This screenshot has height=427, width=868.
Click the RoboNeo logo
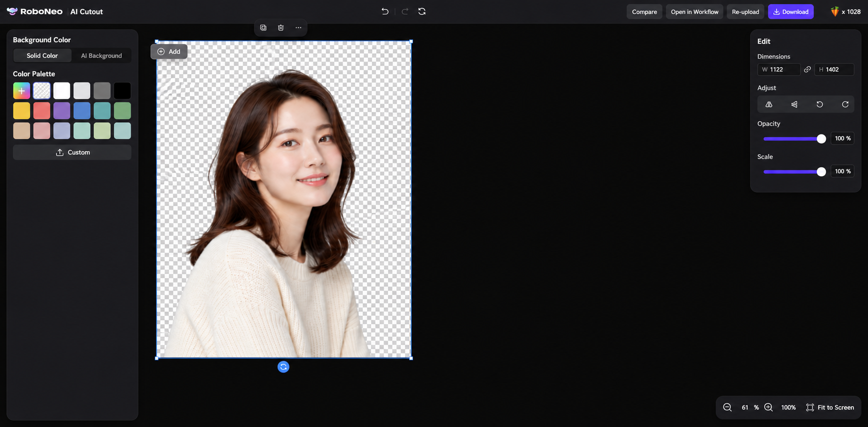[34, 12]
